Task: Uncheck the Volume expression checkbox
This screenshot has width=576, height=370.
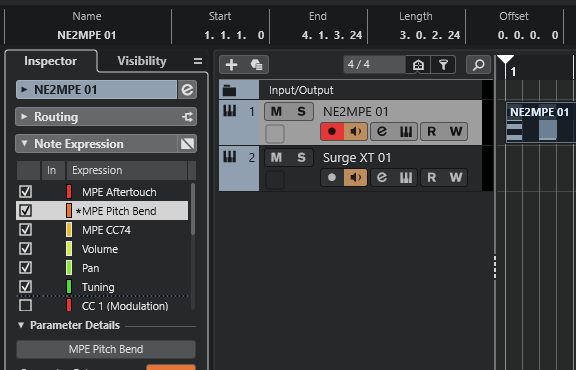Action: 25,249
